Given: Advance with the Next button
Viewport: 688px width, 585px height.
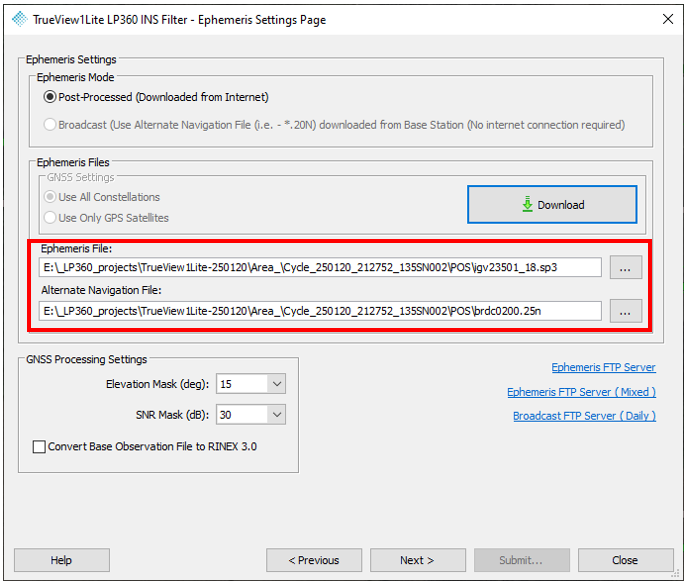Looking at the screenshot, I should [417, 560].
